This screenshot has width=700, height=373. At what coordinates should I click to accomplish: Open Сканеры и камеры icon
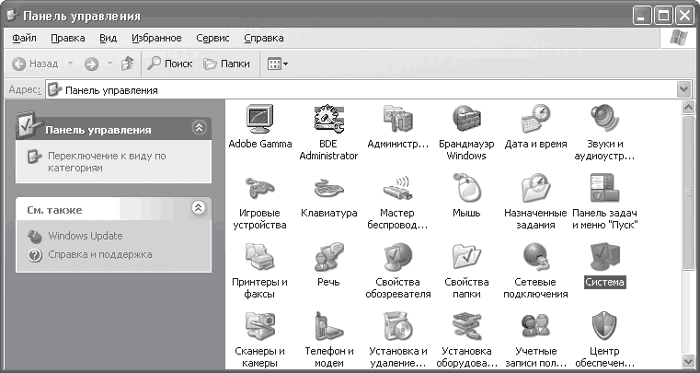260,326
